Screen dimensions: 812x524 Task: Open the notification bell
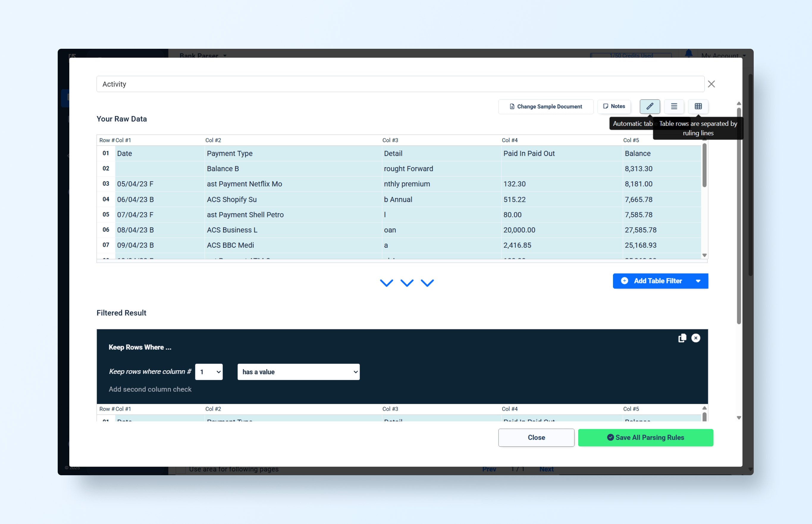pos(689,54)
